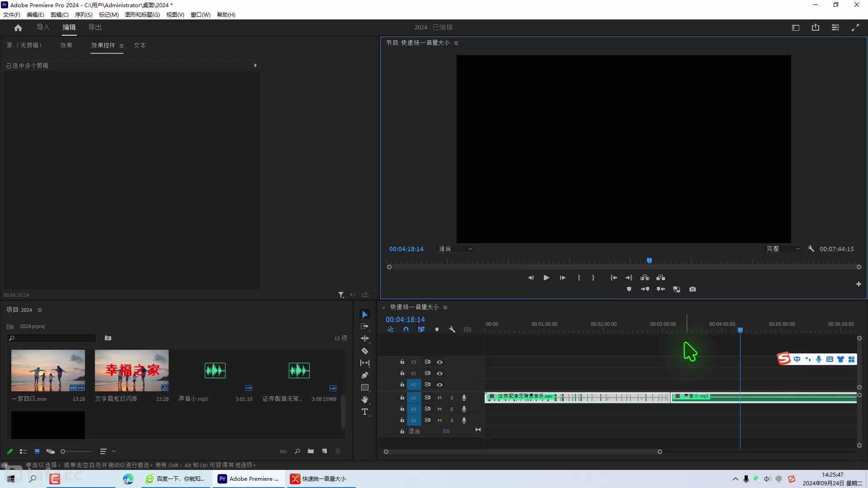The image size is (868, 488).
Task: Click the Play button in program monitor
Action: (x=546, y=277)
